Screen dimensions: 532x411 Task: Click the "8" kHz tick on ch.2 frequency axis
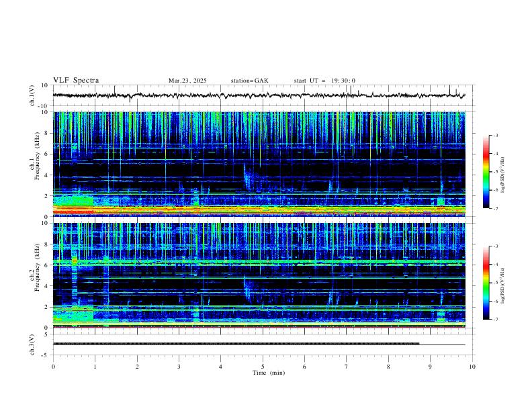(47, 244)
